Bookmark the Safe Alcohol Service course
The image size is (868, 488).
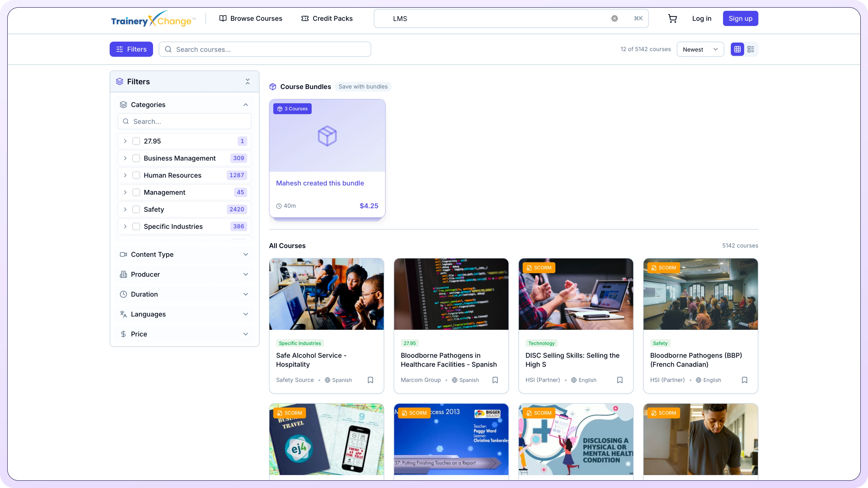coord(370,380)
